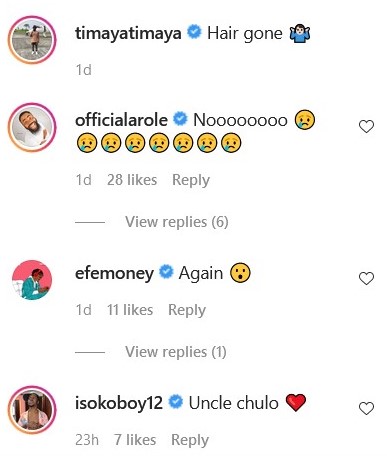Open timayatimaya's profile picture
387x456 pixels.
32,40
